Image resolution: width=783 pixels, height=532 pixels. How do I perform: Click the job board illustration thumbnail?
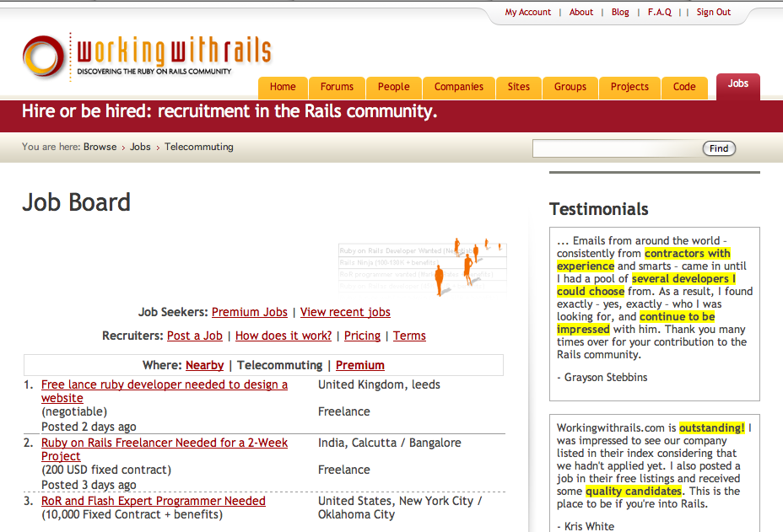coord(423,267)
